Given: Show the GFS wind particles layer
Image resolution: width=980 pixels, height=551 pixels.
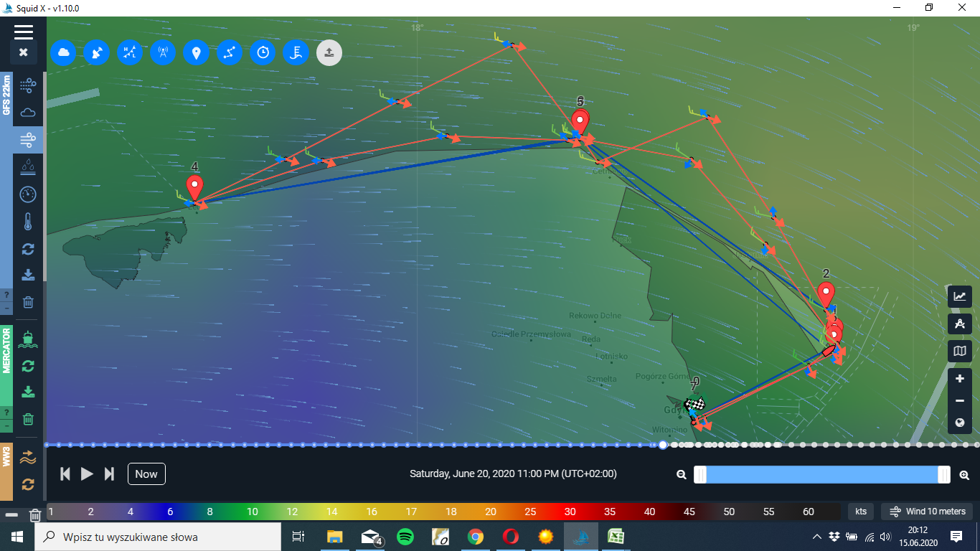Looking at the screenshot, I should point(28,86).
